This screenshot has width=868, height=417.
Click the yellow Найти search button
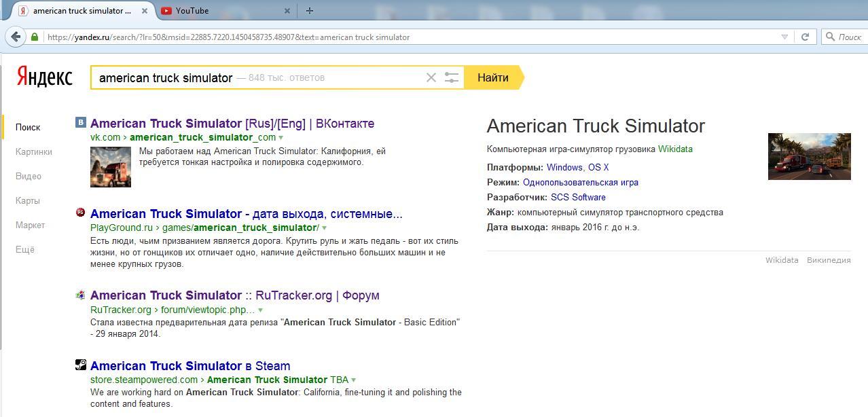click(x=494, y=77)
